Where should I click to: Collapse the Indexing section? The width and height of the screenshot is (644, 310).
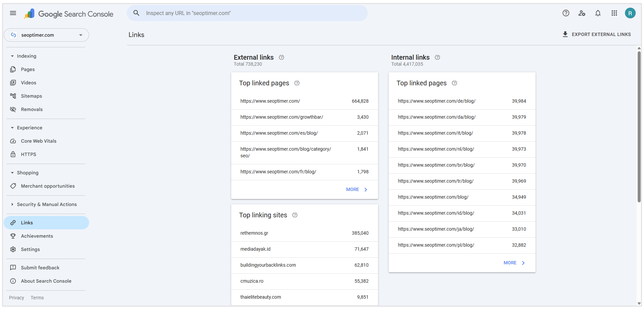click(x=12, y=56)
